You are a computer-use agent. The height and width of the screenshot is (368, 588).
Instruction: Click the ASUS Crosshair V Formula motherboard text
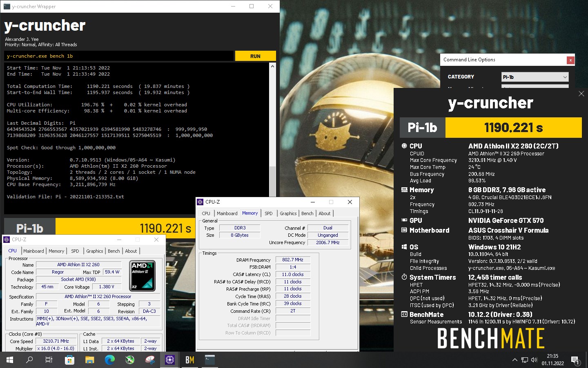(508, 230)
